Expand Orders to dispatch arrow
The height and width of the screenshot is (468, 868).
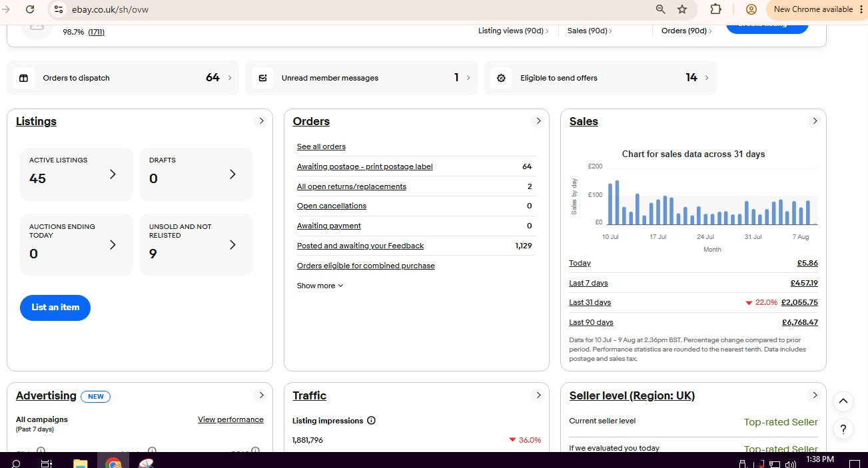click(x=230, y=78)
